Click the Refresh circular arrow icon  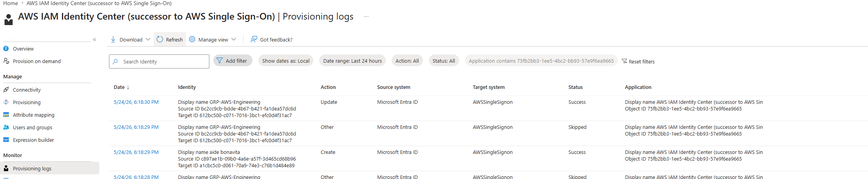(160, 39)
